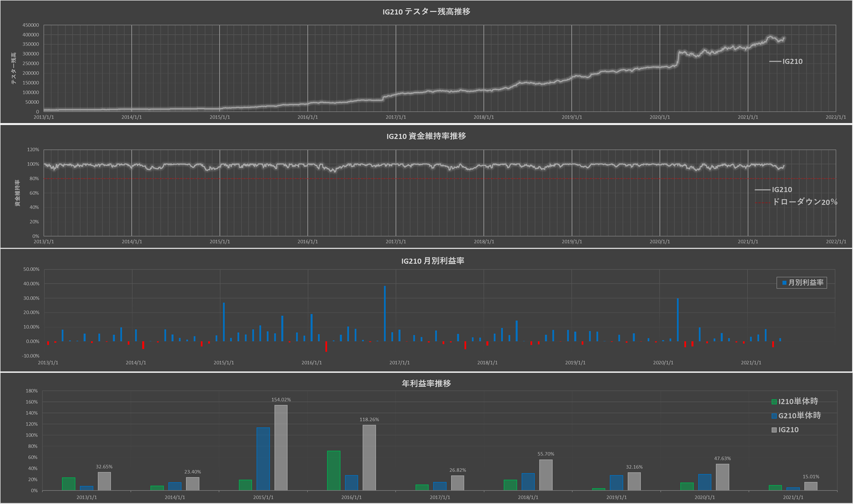
Task: Select the 154.02% data label
Action: (281, 400)
